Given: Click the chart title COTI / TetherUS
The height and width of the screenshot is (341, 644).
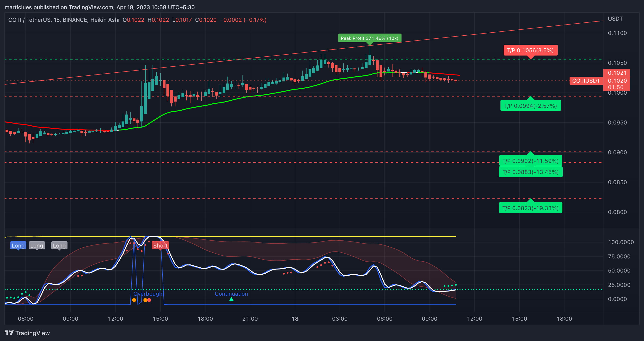Looking at the screenshot, I should (30, 20).
